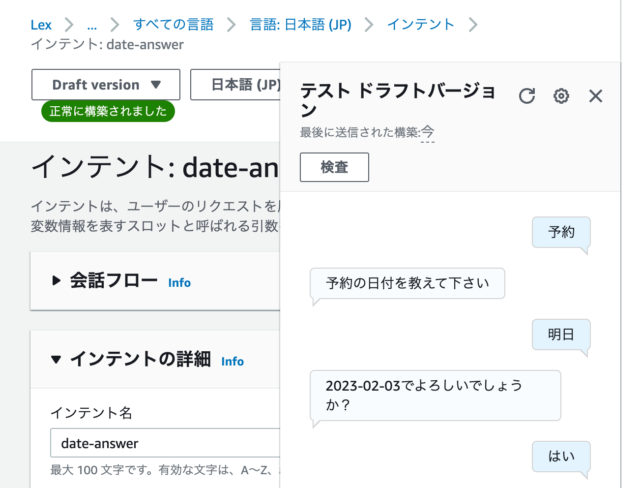Click the refresh icon in test panel

click(x=527, y=96)
